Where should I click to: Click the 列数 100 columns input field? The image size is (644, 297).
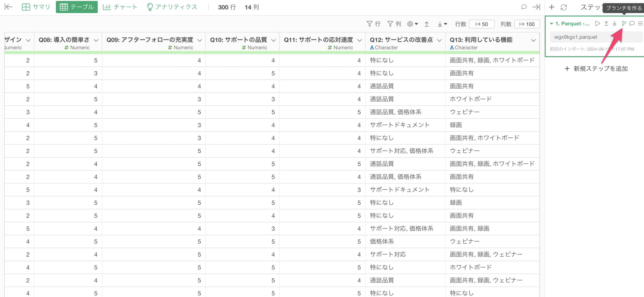pyautogui.click(x=527, y=24)
